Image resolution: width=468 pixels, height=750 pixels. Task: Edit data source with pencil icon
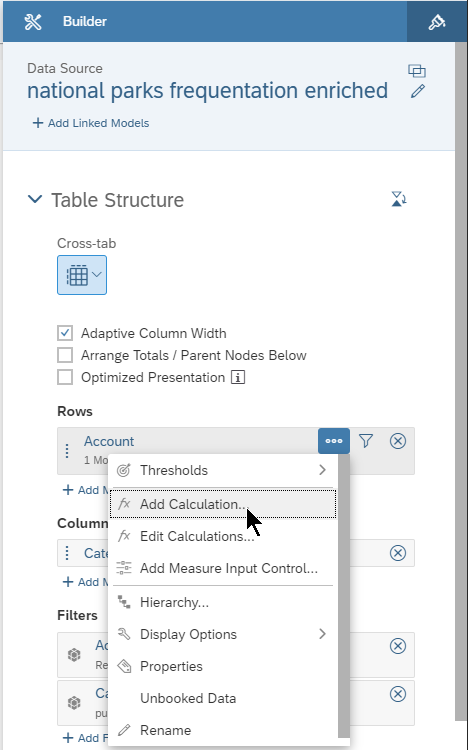(x=417, y=91)
